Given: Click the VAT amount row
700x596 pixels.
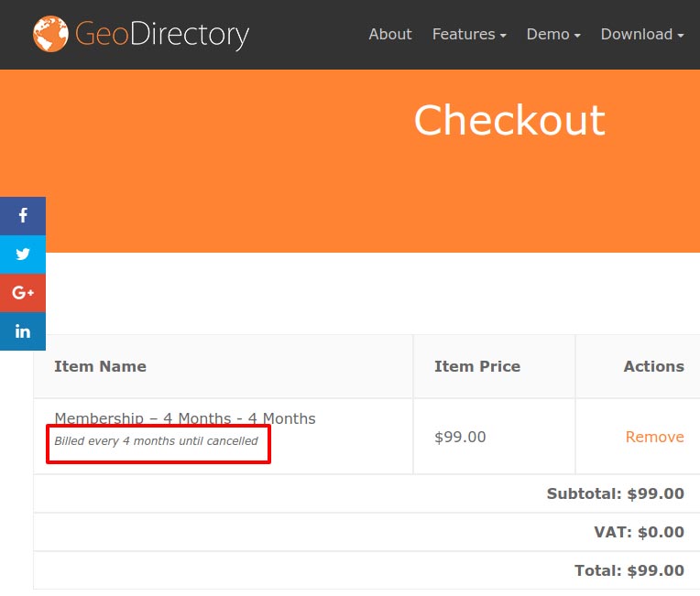Looking at the screenshot, I should tap(639, 532).
